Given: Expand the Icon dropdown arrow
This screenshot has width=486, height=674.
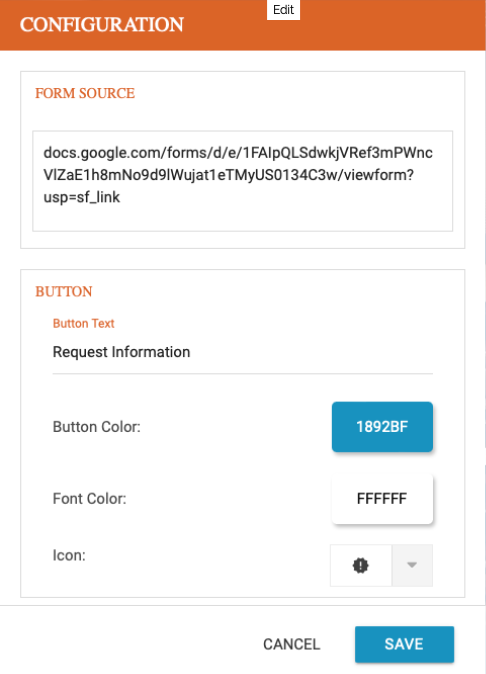Looking at the screenshot, I should pyautogui.click(x=412, y=565).
